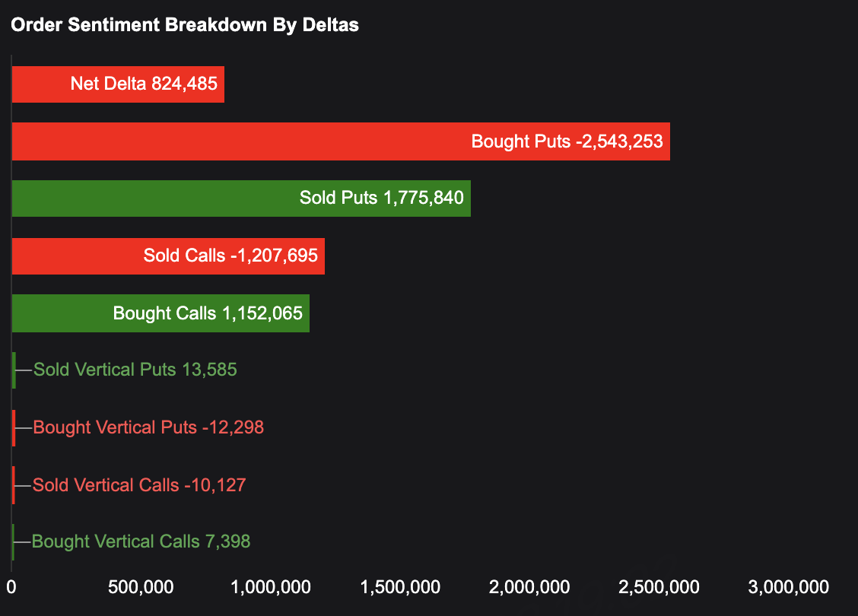Click the 2,000,000 axis tick label
The image size is (858, 616).
pos(529,587)
